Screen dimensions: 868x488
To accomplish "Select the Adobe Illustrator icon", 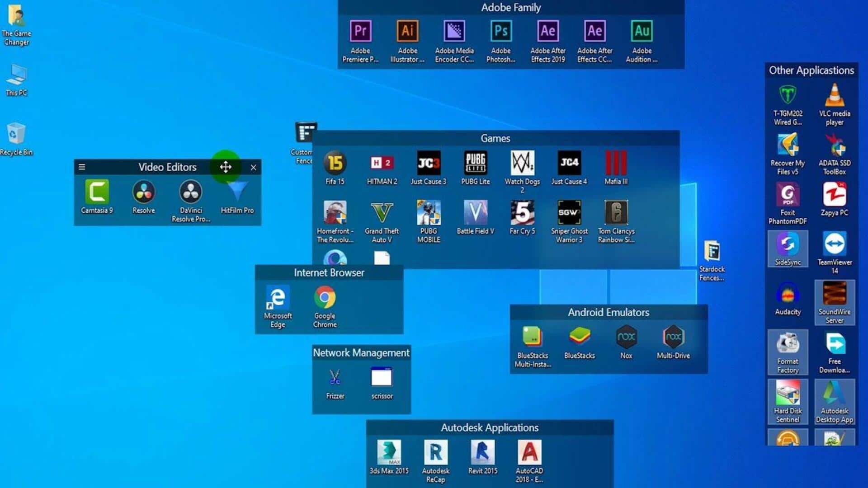I will tap(407, 32).
